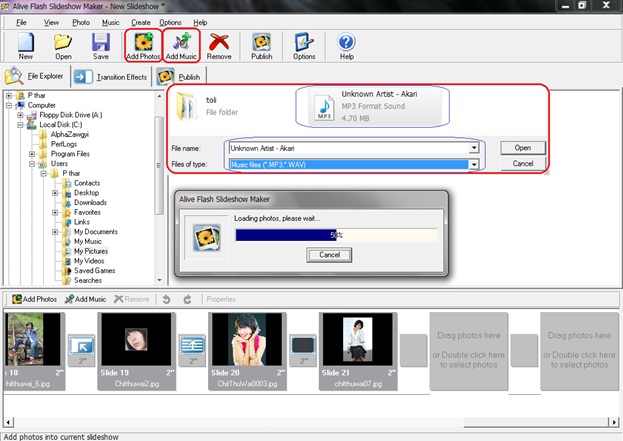This screenshot has width=623, height=441.
Task: Select the Unknown Artist - Akari MP3 file
Action: pos(374,106)
